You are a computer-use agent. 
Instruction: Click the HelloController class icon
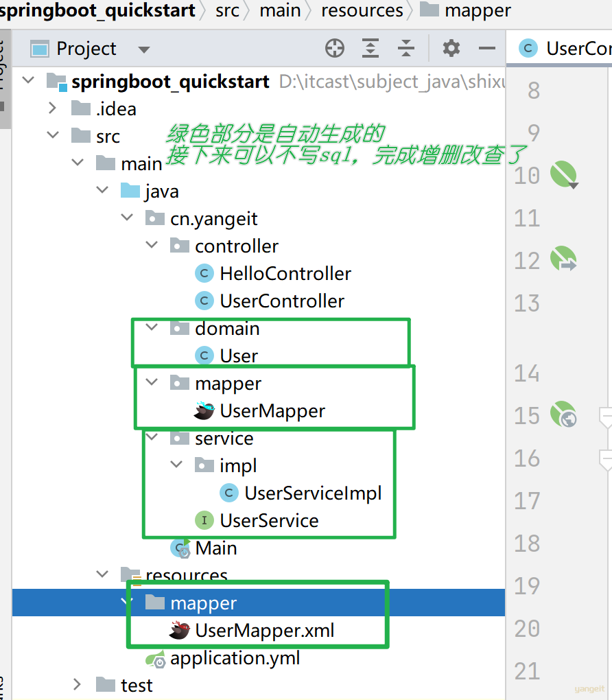204,273
